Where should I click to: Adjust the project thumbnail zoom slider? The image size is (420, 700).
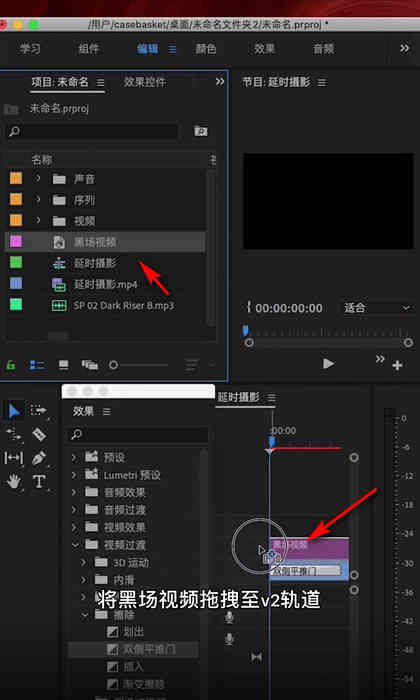[x=140, y=365]
